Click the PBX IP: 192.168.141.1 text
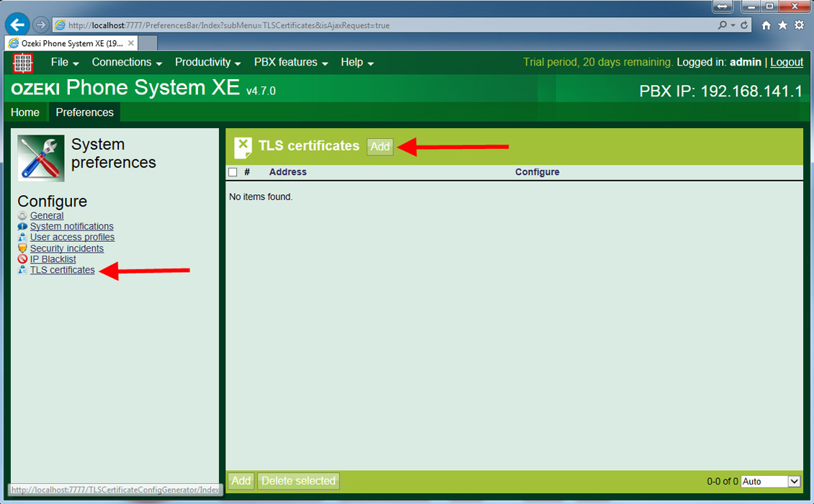This screenshot has width=814, height=504. [x=720, y=91]
